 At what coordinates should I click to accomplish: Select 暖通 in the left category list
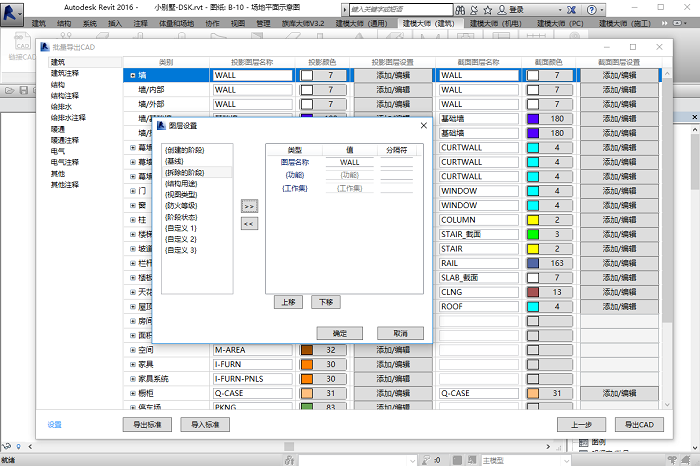[58, 129]
